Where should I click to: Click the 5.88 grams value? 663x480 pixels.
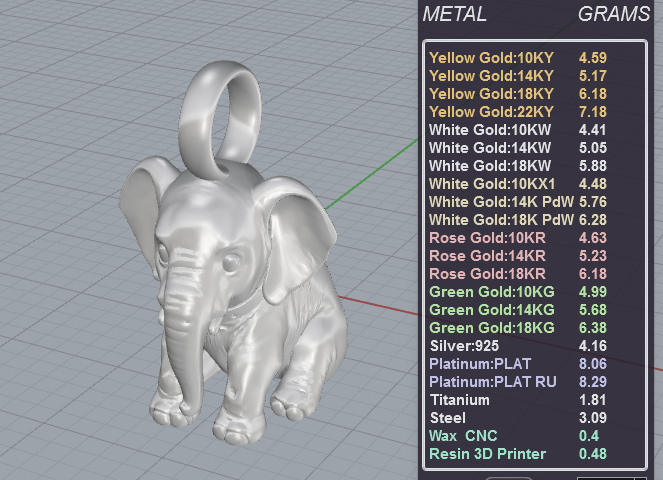(593, 166)
